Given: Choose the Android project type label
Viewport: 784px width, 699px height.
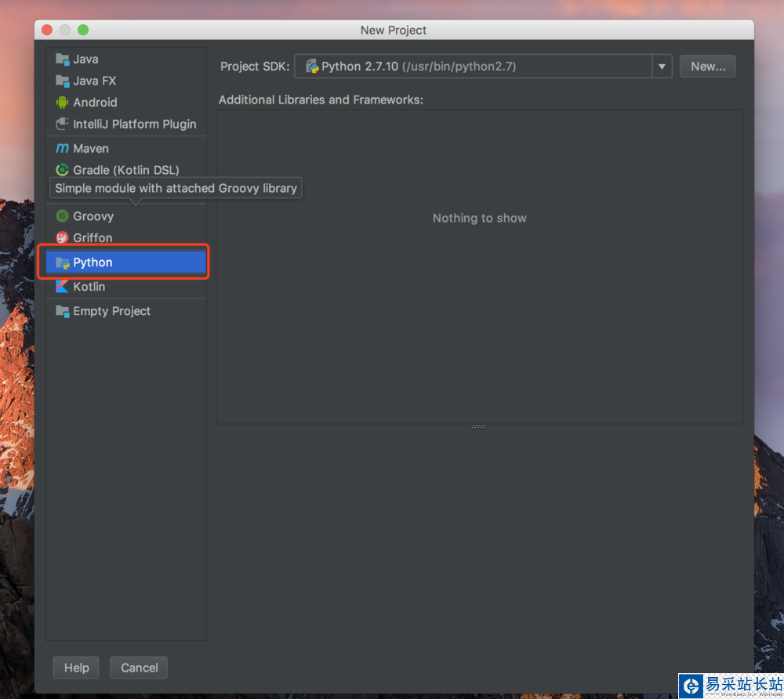Looking at the screenshot, I should [95, 103].
